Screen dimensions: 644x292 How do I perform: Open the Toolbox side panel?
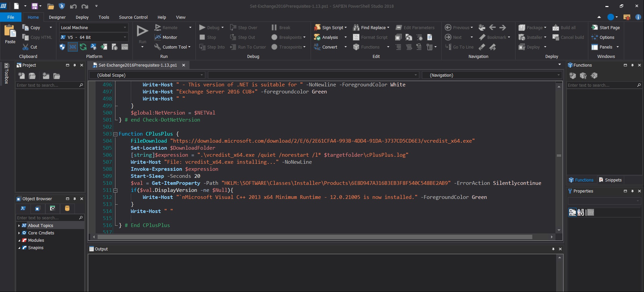pos(6,73)
